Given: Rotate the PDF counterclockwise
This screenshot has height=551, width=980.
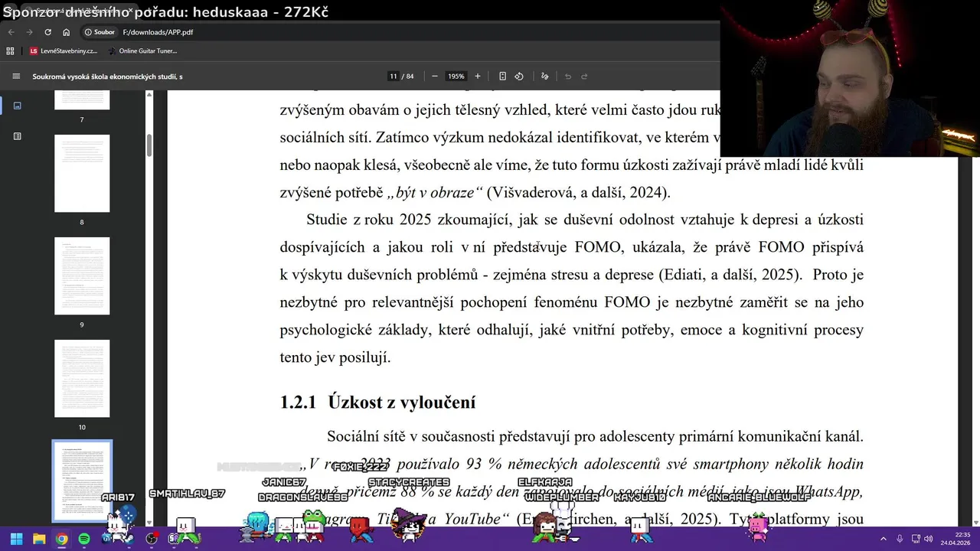Looking at the screenshot, I should pyautogui.click(x=519, y=77).
